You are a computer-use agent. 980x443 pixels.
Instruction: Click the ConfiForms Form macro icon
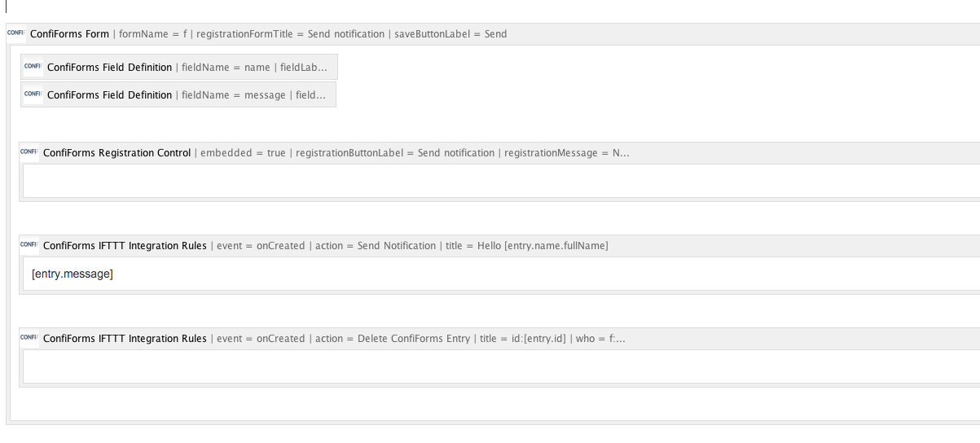pyautogui.click(x=16, y=34)
